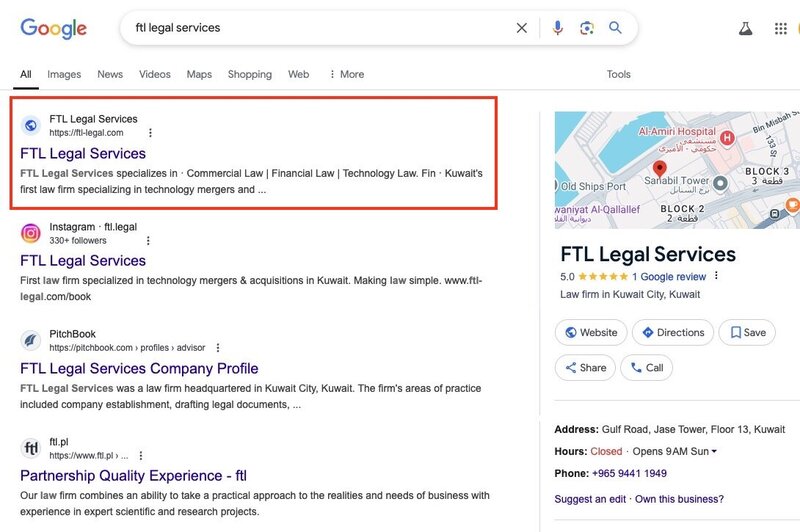The image size is (800, 532).
Task: Click the Instagram logo favicon
Action: (x=31, y=233)
